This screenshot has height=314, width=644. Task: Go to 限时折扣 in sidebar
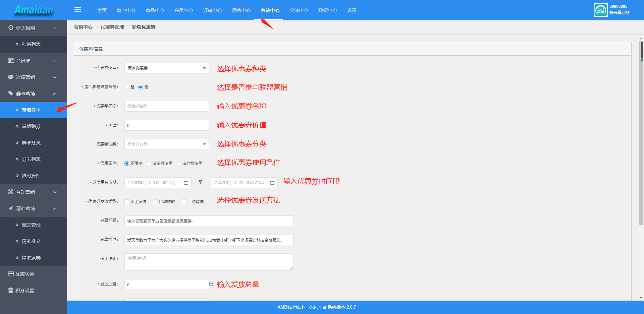pos(34,176)
